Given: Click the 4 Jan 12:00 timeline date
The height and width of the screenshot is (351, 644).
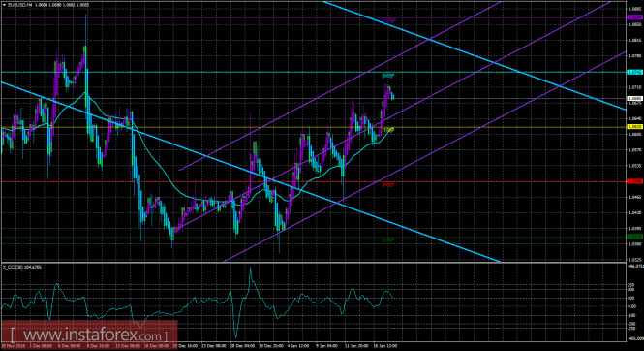Looking at the screenshot, I should (298, 346).
